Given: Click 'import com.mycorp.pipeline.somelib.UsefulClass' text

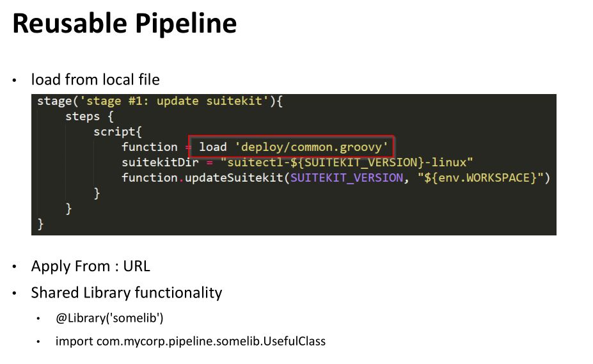Looking at the screenshot, I should (190, 342).
